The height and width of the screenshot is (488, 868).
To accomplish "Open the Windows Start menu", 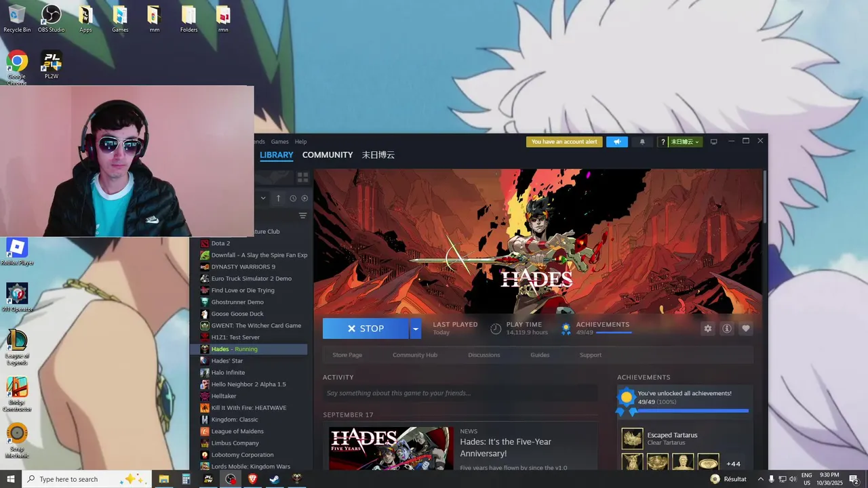I will 11,479.
